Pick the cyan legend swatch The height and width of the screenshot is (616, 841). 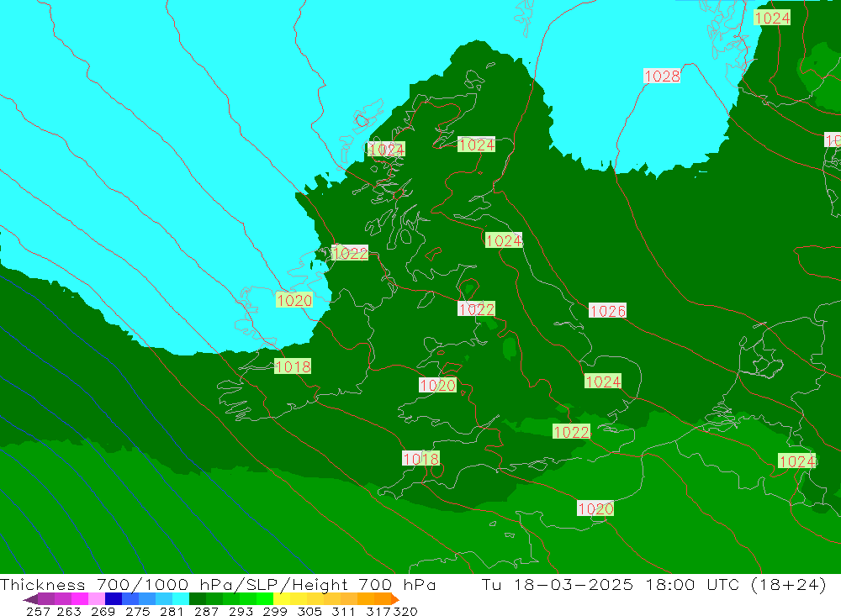tap(181, 599)
